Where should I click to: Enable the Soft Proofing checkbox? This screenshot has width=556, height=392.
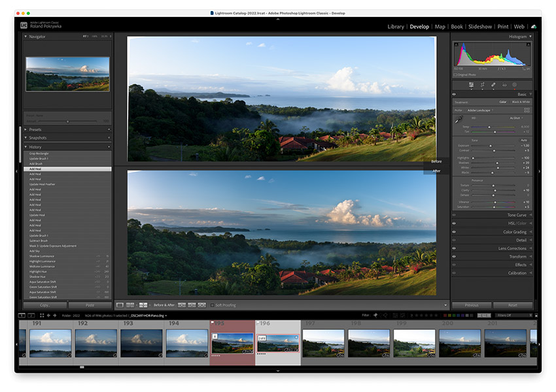click(213, 305)
